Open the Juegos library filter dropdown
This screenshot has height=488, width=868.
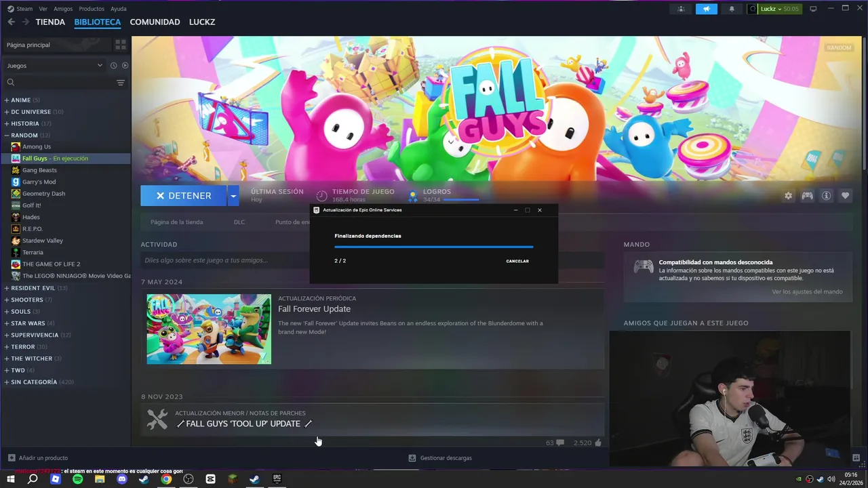(x=54, y=66)
